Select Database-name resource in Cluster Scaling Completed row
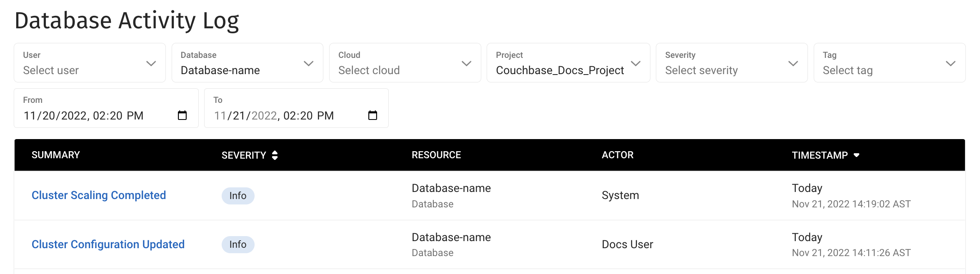 pos(451,188)
